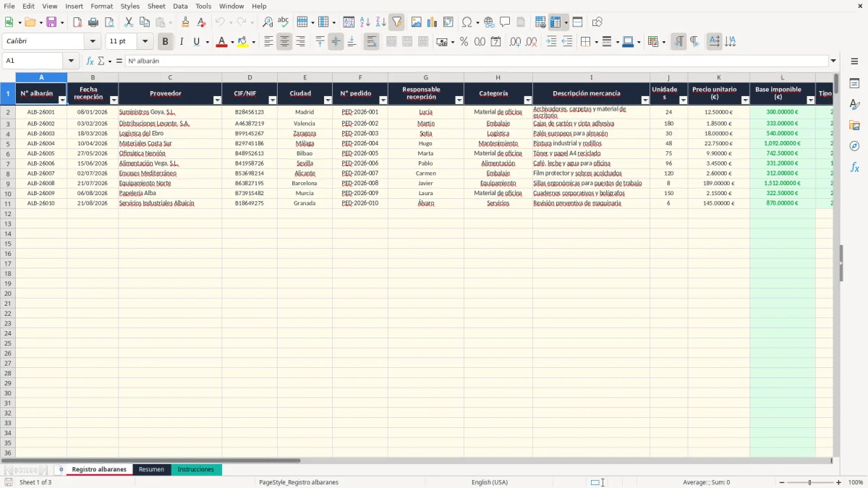The width and height of the screenshot is (868, 488).
Task: Open the Sheet menu
Action: [156, 6]
